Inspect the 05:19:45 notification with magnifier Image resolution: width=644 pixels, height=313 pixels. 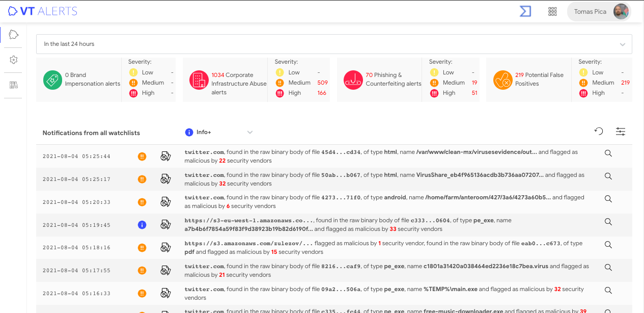coord(608,222)
